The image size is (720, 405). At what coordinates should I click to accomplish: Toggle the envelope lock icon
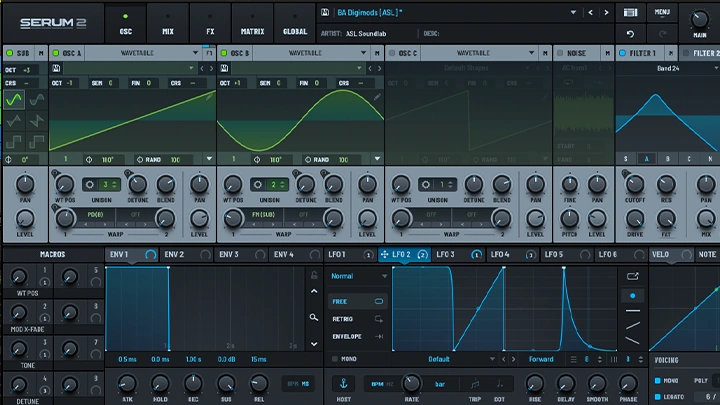(x=314, y=275)
